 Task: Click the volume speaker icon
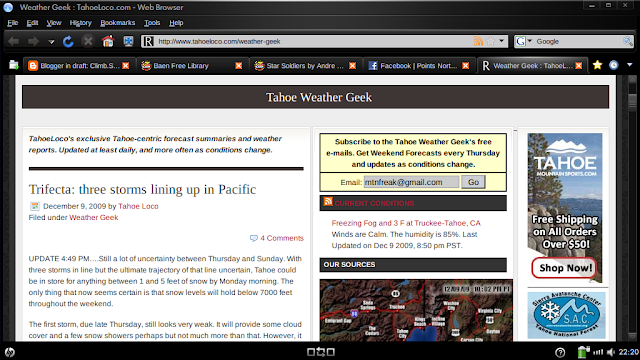click(x=611, y=352)
